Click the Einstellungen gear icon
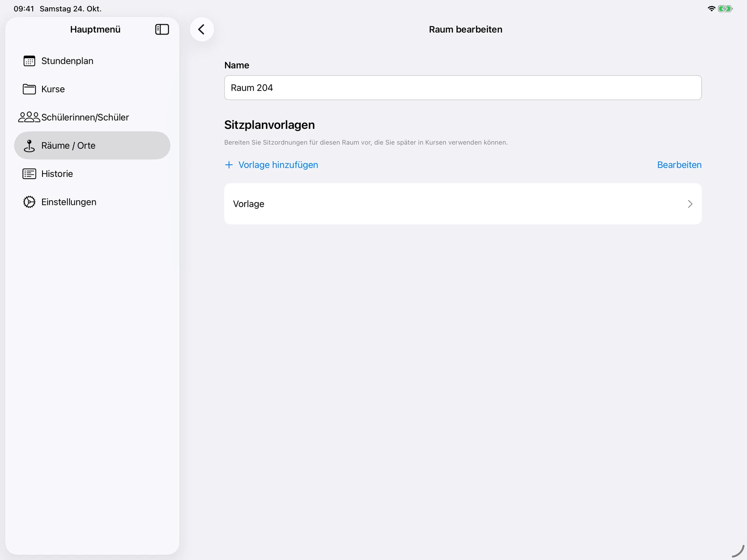 pyautogui.click(x=29, y=202)
